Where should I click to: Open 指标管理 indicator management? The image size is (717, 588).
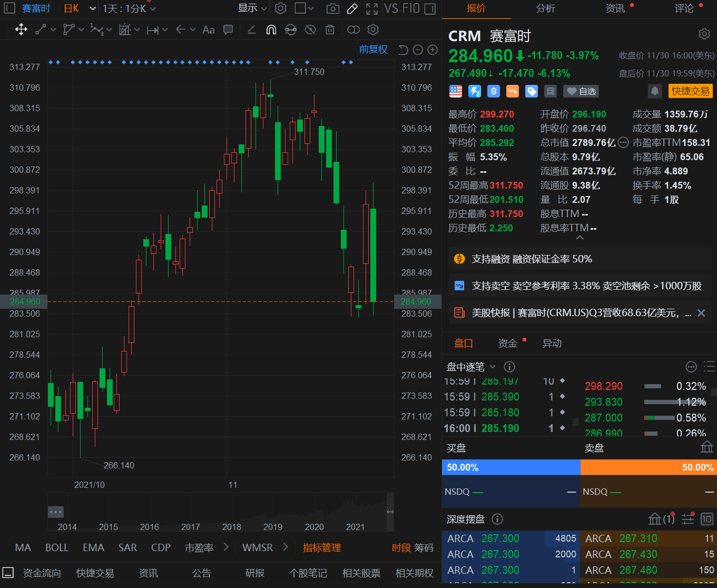[x=322, y=547]
